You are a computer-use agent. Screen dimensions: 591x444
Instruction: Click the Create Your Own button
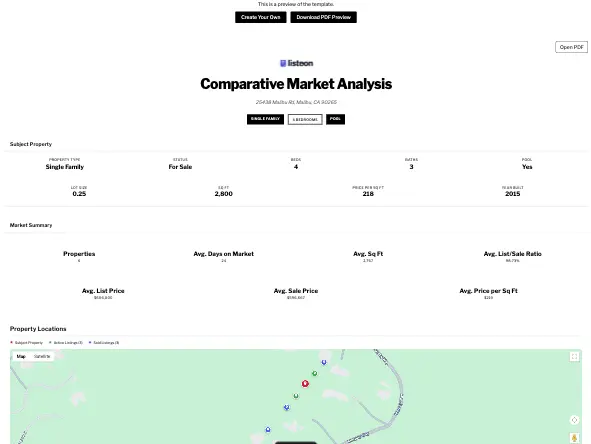coord(260,17)
